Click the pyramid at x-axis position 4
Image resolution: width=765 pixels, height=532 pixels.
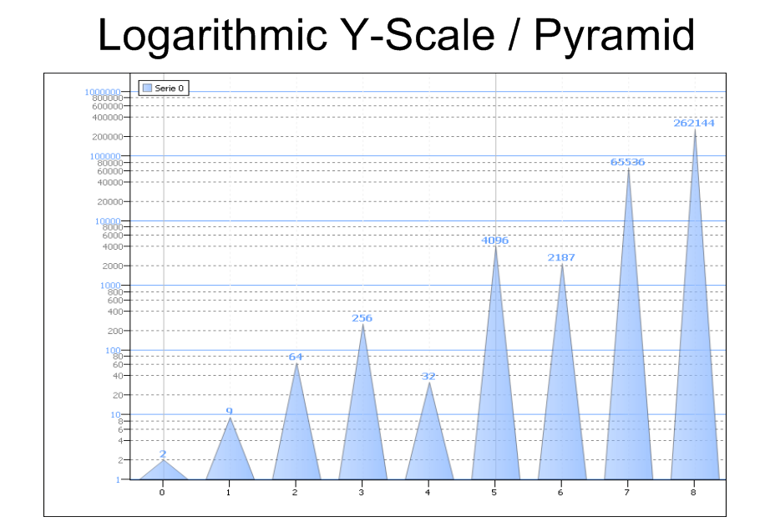point(429,443)
